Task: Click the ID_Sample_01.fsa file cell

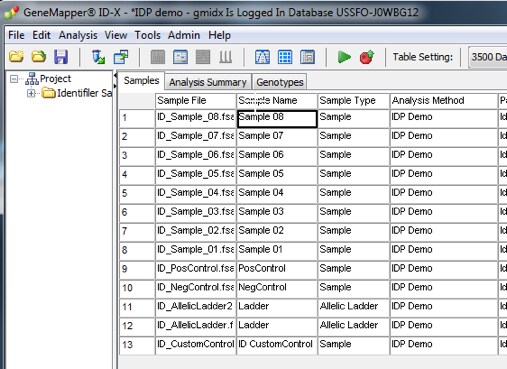Action: (195, 250)
